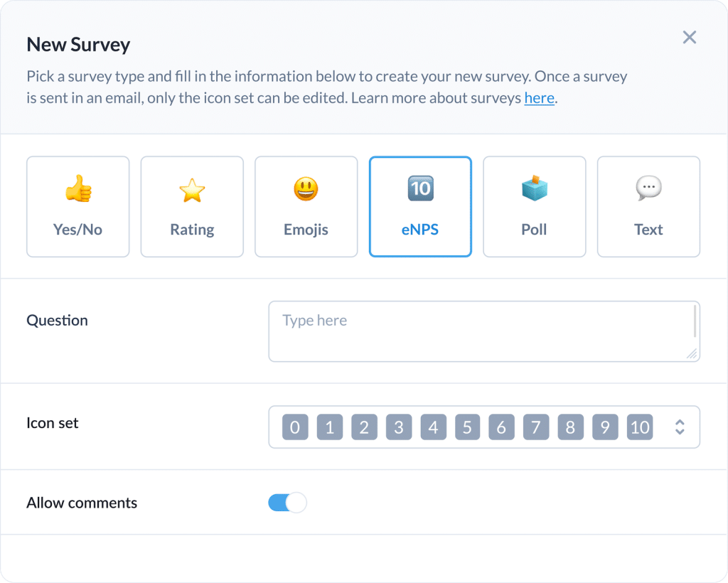Select the number 0 icon in the icon set
Image resolution: width=728 pixels, height=583 pixels.
pyautogui.click(x=295, y=427)
